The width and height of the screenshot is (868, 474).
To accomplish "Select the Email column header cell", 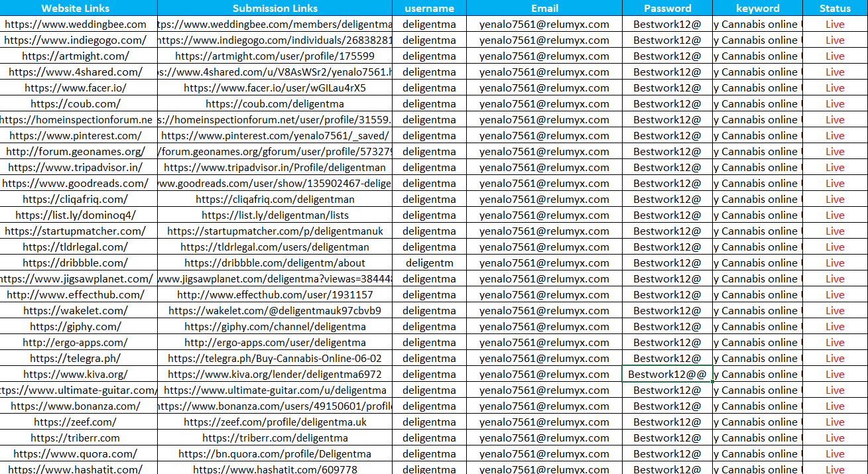I will coord(544,8).
